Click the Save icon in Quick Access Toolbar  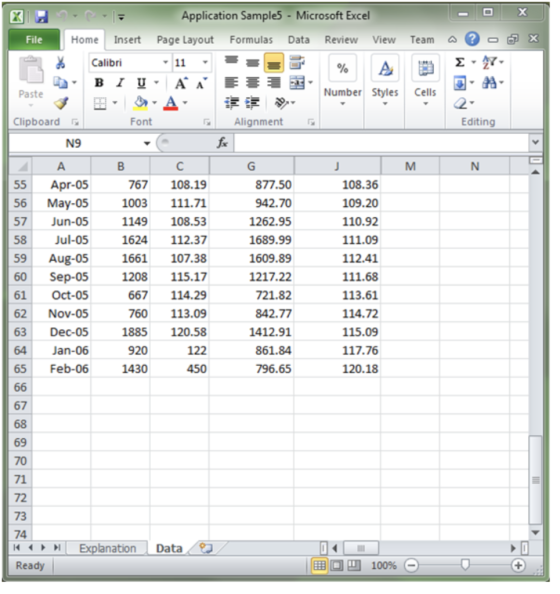[x=41, y=16]
